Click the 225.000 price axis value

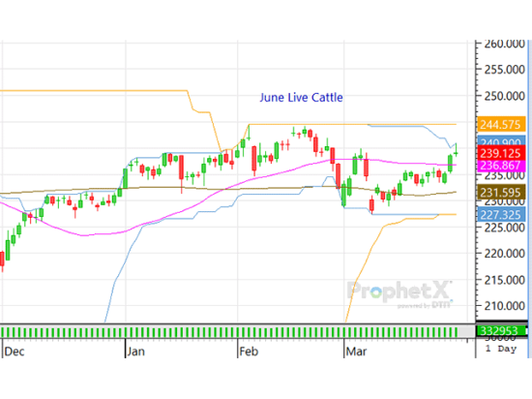(x=504, y=228)
